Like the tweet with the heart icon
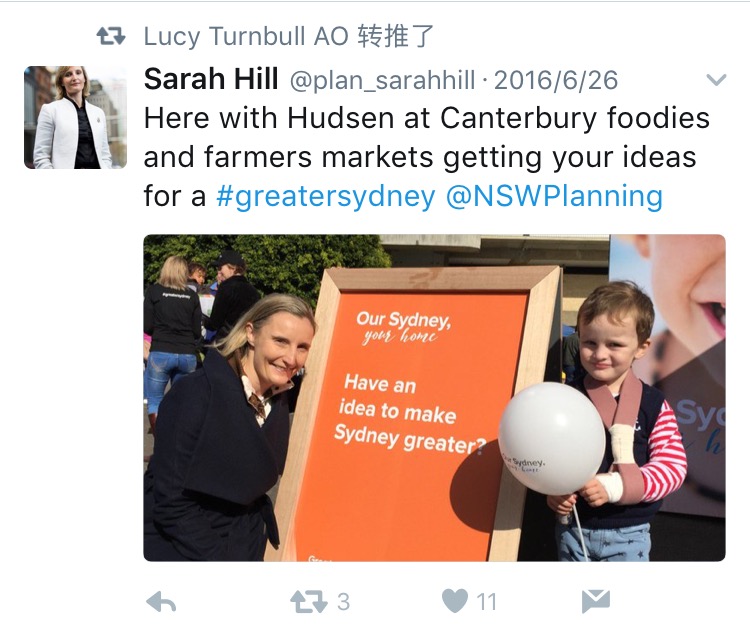This screenshot has width=750, height=633. 455,601
